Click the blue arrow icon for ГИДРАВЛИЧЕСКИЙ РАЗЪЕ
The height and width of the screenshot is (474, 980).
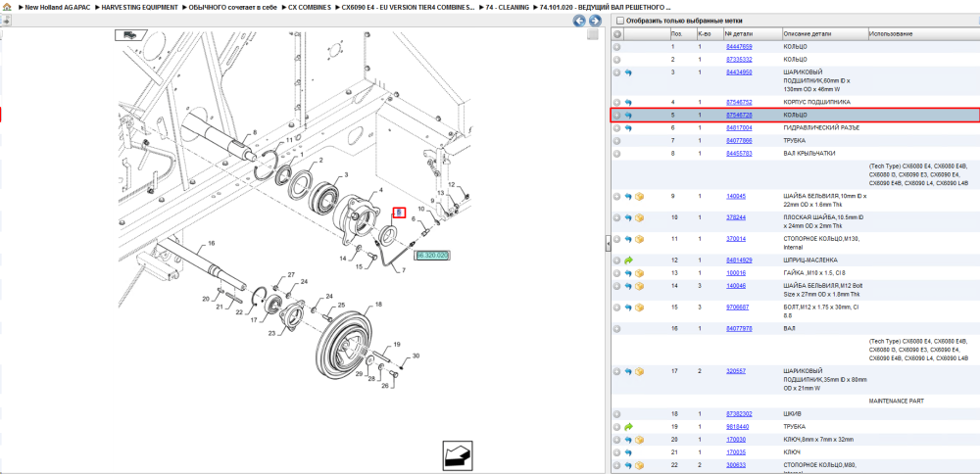628,128
